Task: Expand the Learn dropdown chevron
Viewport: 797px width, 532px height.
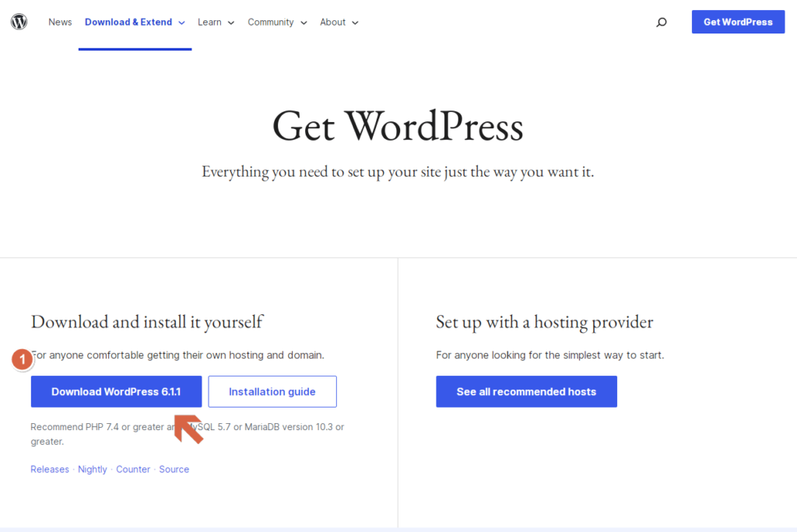Action: [x=230, y=23]
